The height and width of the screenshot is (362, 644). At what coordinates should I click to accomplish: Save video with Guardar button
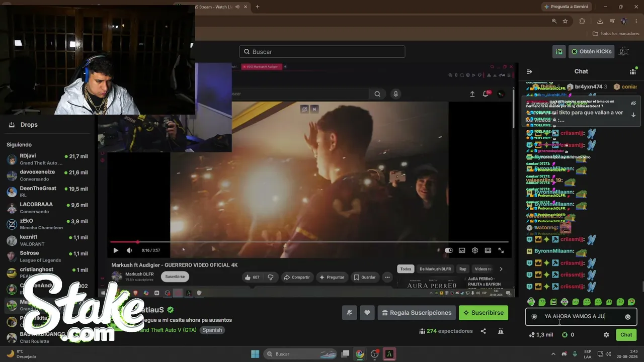point(365,277)
